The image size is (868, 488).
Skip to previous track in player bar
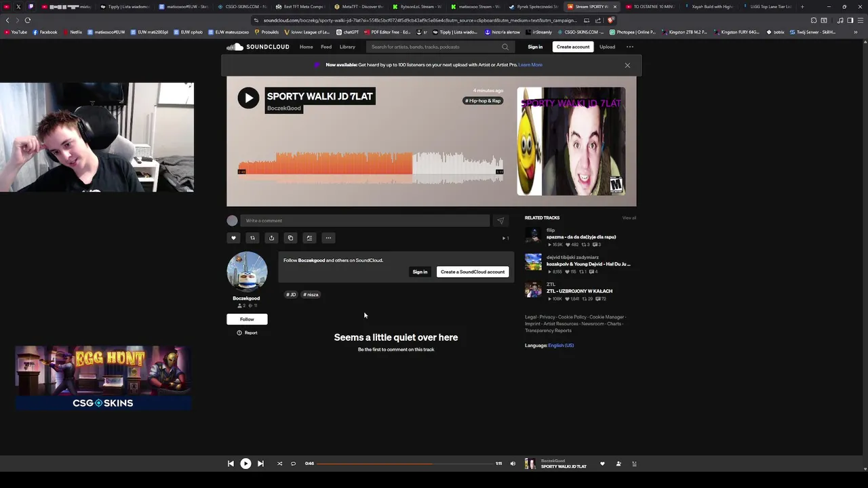tap(231, 464)
